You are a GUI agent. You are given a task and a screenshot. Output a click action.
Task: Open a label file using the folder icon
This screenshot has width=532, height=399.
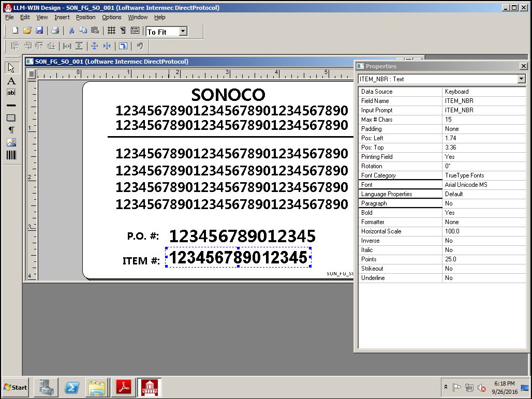click(27, 31)
